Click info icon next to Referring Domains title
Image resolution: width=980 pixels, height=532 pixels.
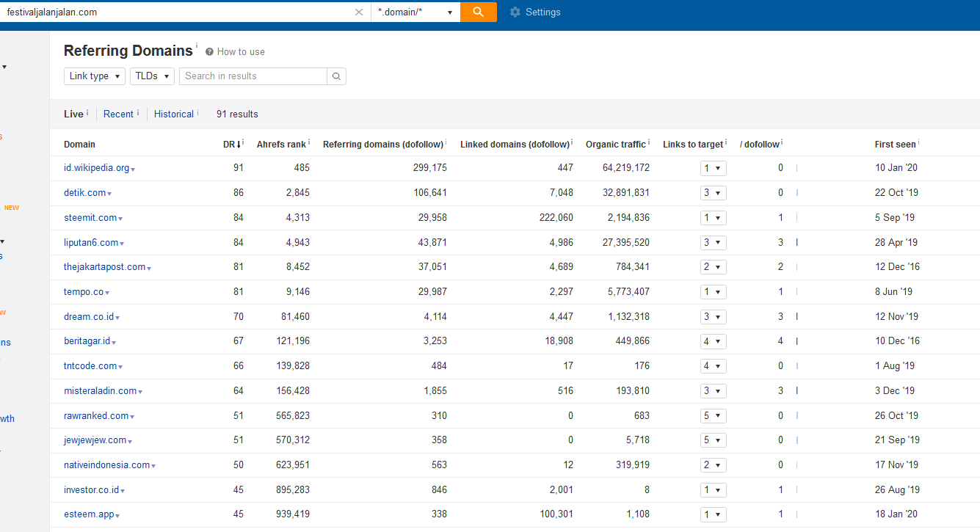click(x=197, y=45)
